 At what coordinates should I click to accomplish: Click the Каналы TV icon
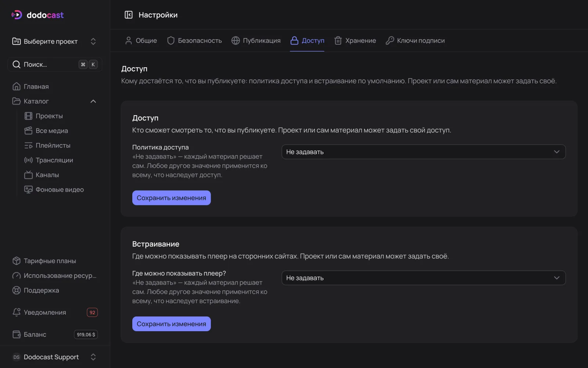pos(28,175)
